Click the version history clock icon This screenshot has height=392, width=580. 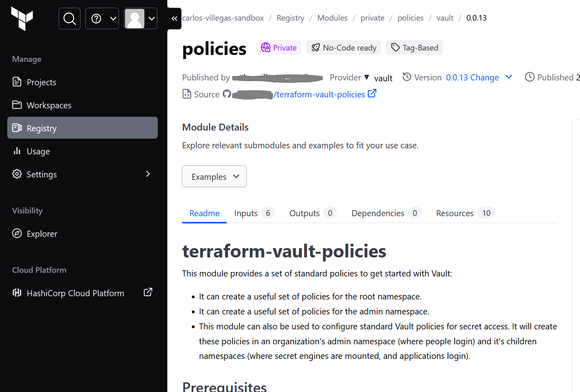click(x=407, y=77)
